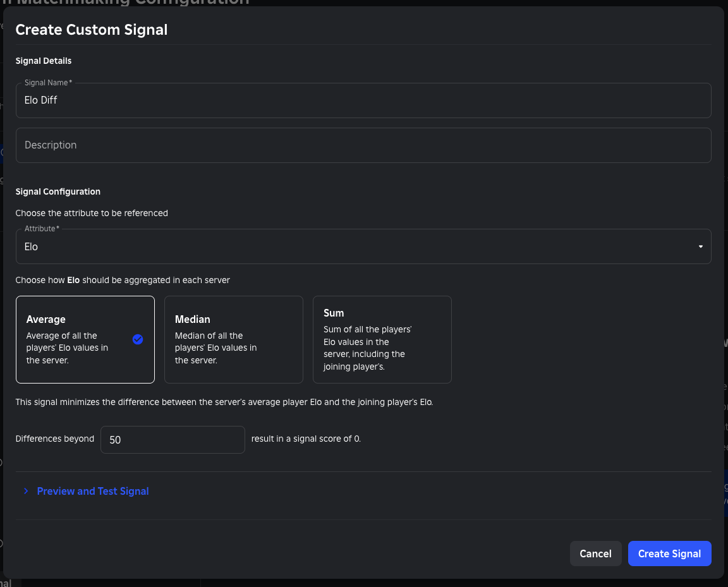Click the chevron beside Preview and Test Signal

(x=25, y=491)
